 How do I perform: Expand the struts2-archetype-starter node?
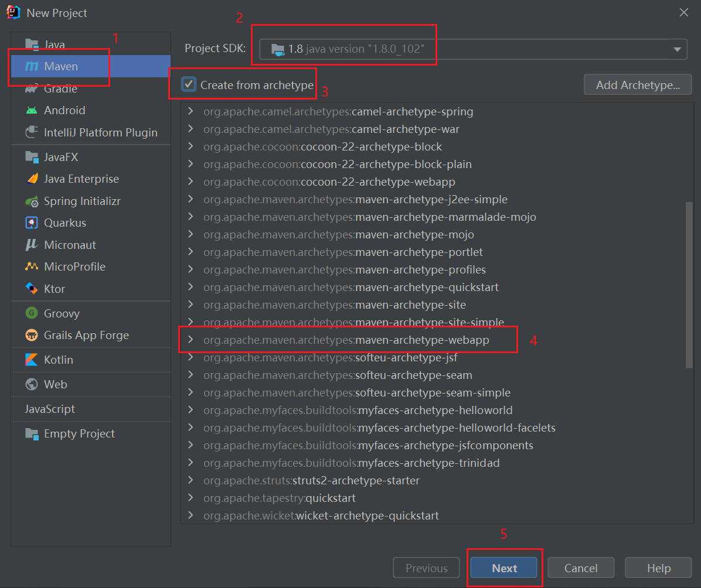[x=191, y=480]
